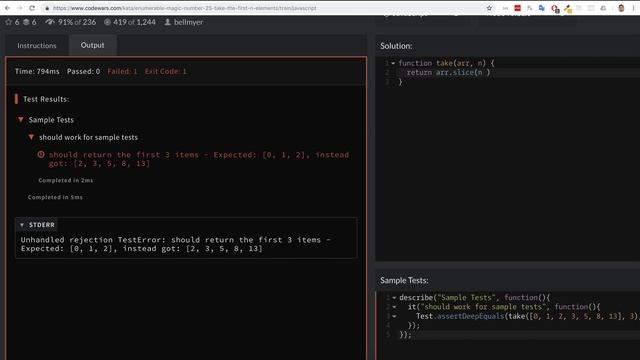The image size is (640, 360).
Task: Click the user icon beside bellmyer
Action: [167, 22]
